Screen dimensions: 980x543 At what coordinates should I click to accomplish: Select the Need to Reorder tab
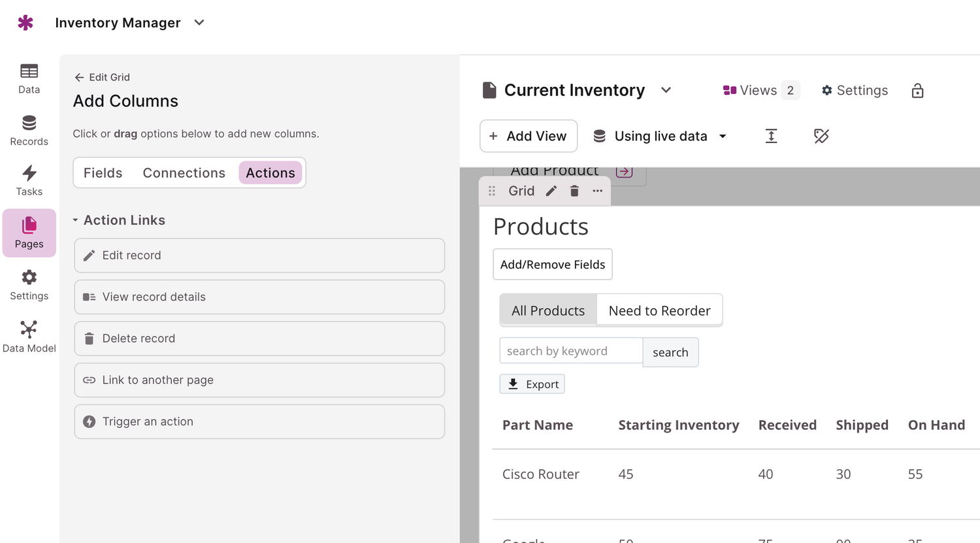[x=659, y=311]
